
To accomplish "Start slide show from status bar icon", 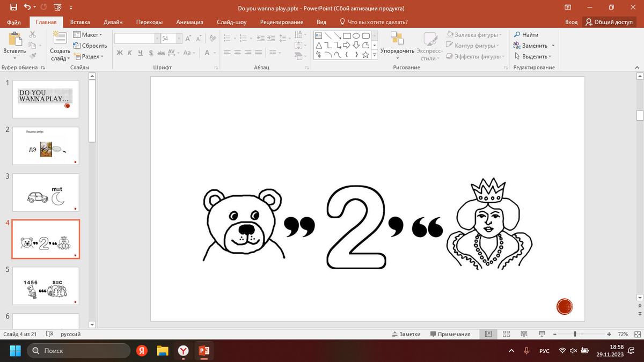I will [x=541, y=334].
